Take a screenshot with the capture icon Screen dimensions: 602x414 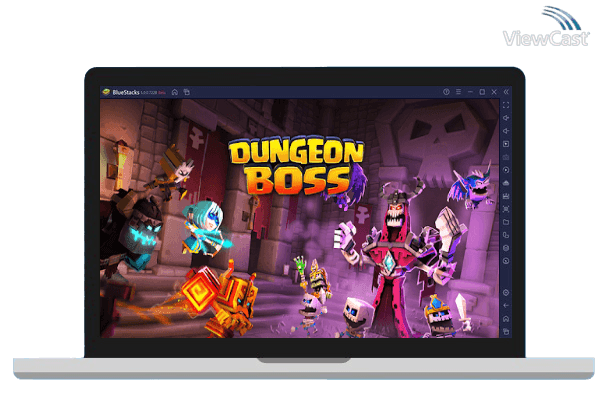(506, 209)
